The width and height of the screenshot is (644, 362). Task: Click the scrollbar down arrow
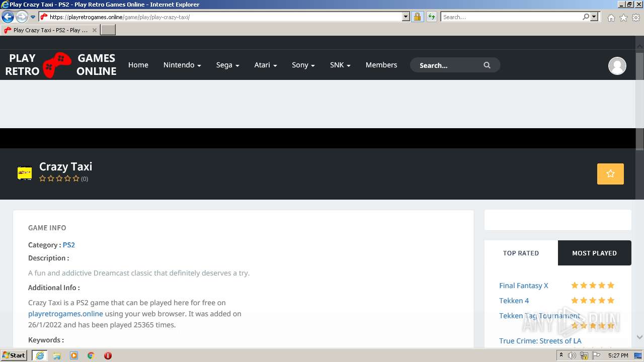pos(639,337)
